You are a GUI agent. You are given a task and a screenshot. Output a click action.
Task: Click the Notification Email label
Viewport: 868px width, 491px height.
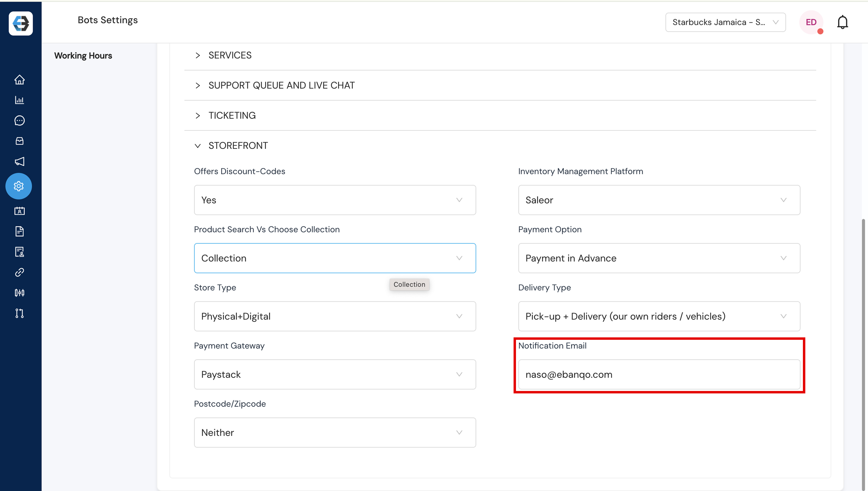pos(552,346)
